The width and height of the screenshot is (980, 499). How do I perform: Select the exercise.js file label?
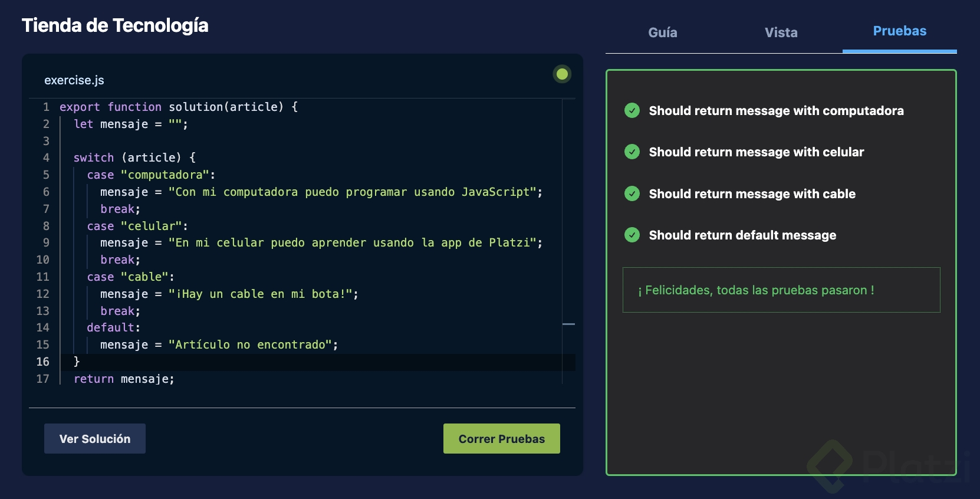pyautogui.click(x=74, y=80)
